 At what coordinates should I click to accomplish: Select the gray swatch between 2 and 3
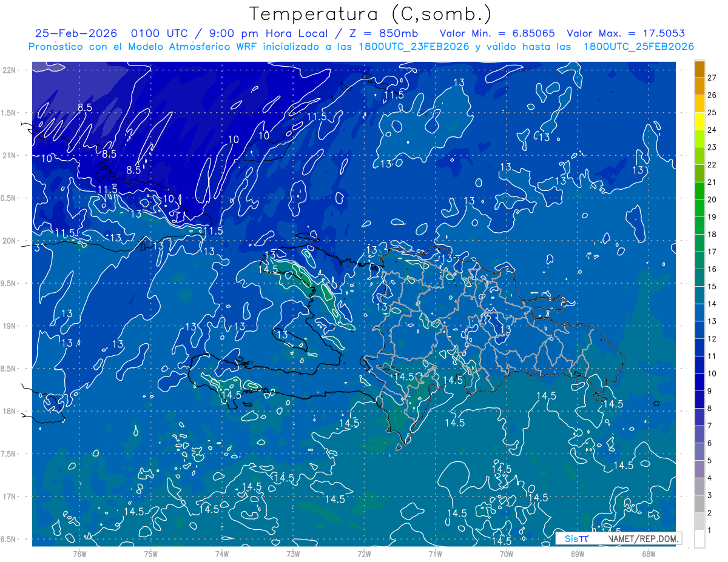point(699,504)
